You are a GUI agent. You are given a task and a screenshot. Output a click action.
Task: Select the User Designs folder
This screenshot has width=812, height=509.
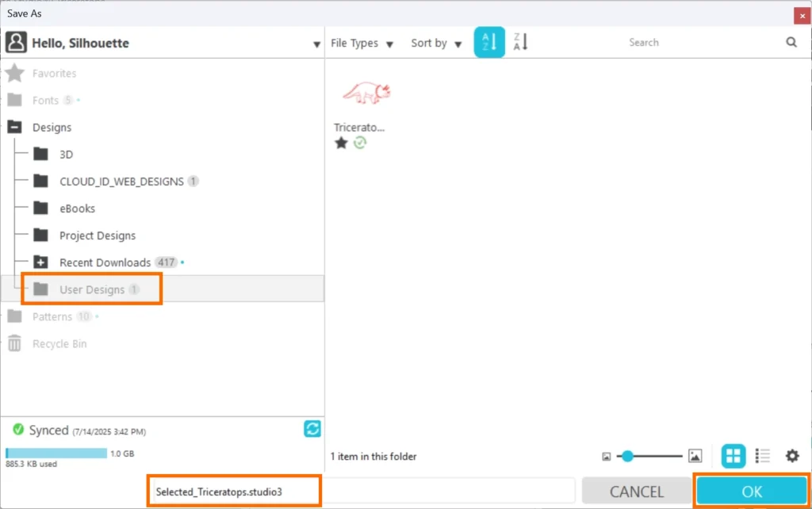click(x=92, y=289)
